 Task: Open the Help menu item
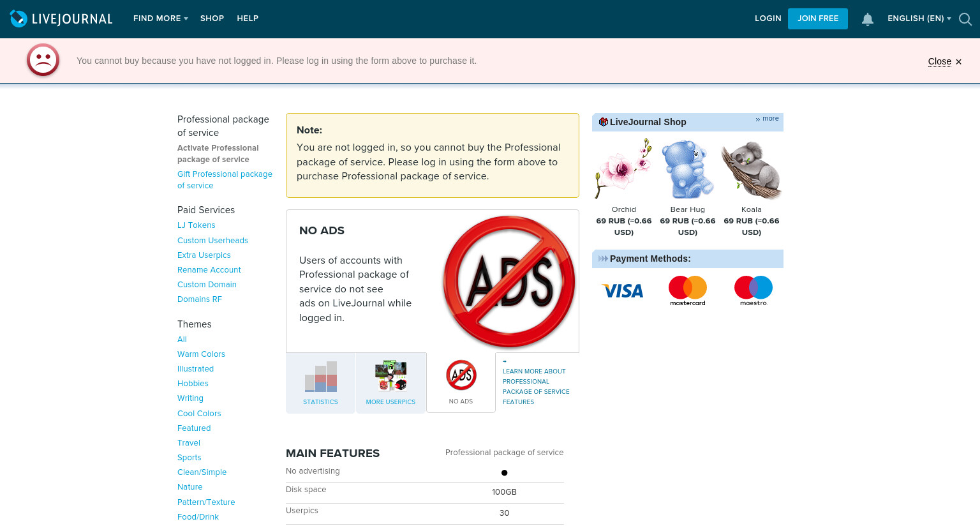pos(248,19)
